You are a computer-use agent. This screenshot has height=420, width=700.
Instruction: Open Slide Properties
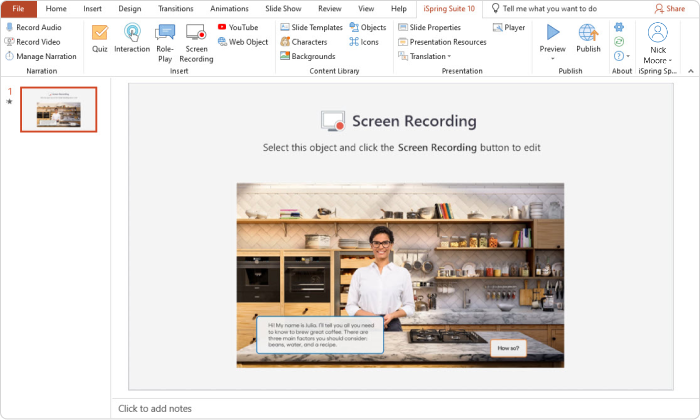pyautogui.click(x=429, y=27)
